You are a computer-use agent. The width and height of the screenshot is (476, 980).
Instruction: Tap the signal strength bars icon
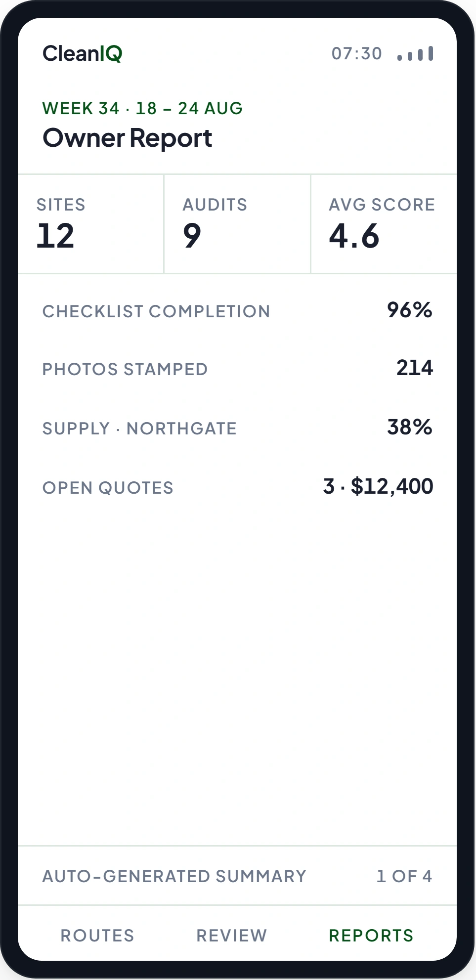[415, 53]
